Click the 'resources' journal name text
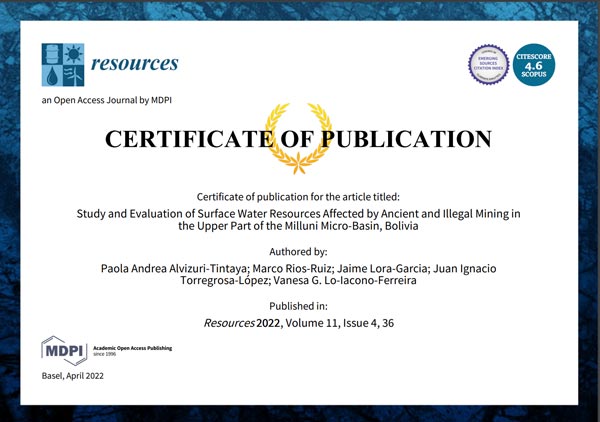This screenshot has height=422, width=600. [134, 64]
